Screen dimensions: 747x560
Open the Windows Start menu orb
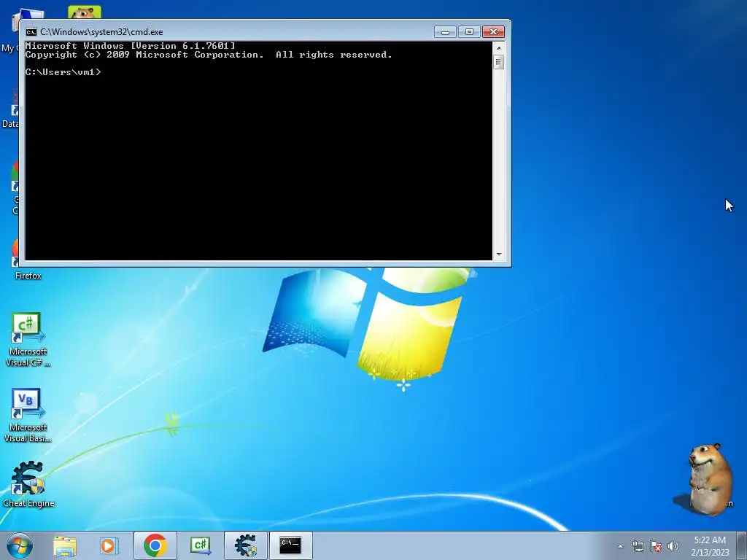coord(19,545)
